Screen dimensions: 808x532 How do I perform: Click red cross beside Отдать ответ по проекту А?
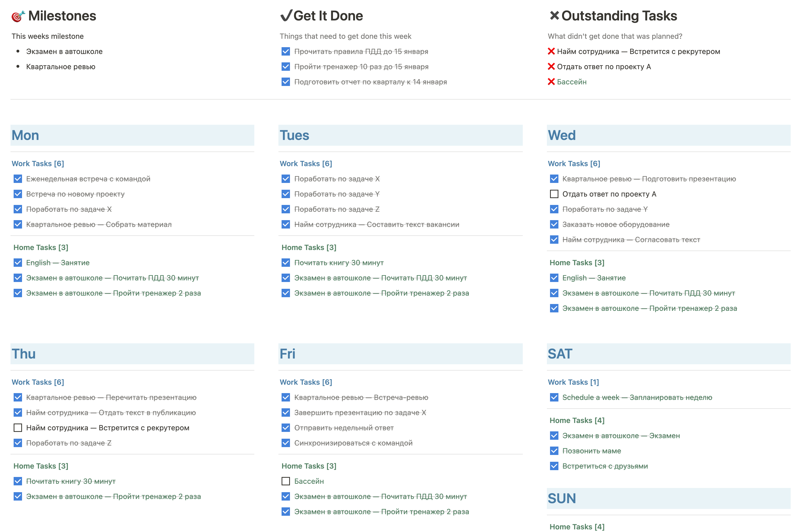coord(551,67)
